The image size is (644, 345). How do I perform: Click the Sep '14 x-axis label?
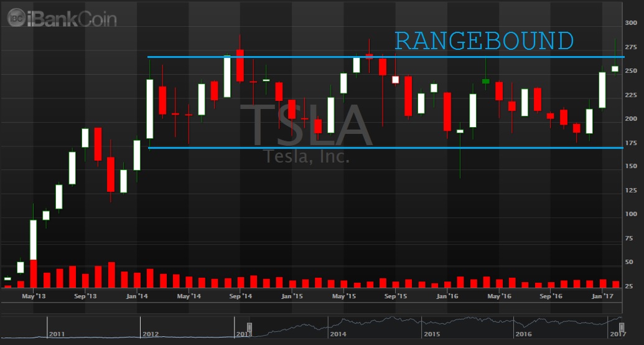[241, 296]
